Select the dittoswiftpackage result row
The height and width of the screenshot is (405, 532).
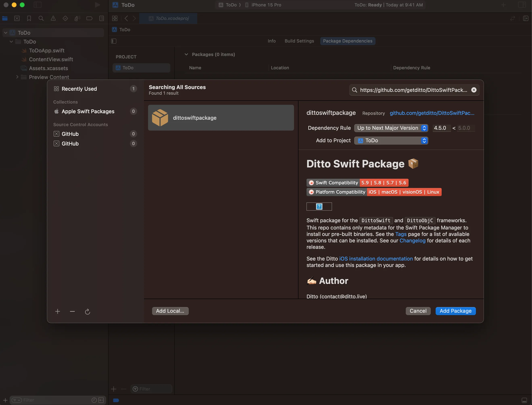(221, 118)
